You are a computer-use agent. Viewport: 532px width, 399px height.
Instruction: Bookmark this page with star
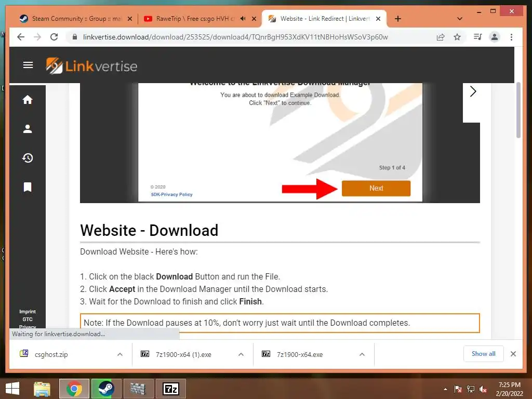point(457,37)
